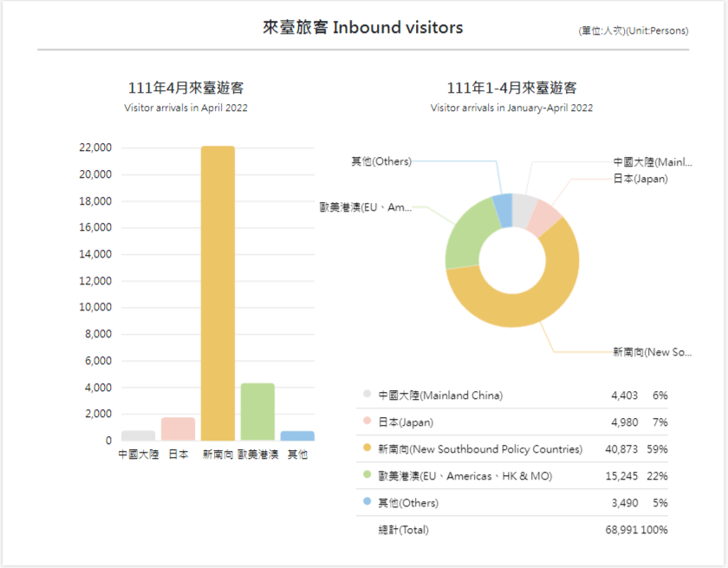The height and width of the screenshot is (568, 728).
Task: Click the green 歐美港澳 bar
Action: coord(257,412)
